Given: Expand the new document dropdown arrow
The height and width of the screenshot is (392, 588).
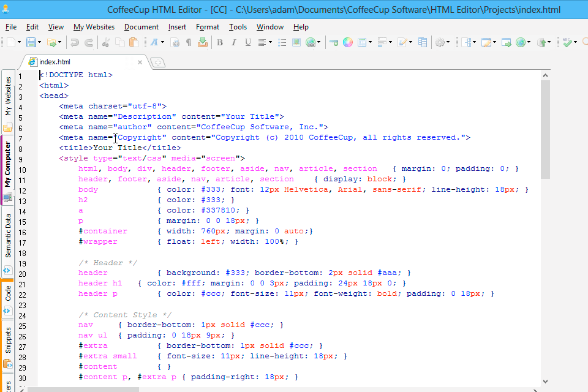Looking at the screenshot, I should point(20,42).
